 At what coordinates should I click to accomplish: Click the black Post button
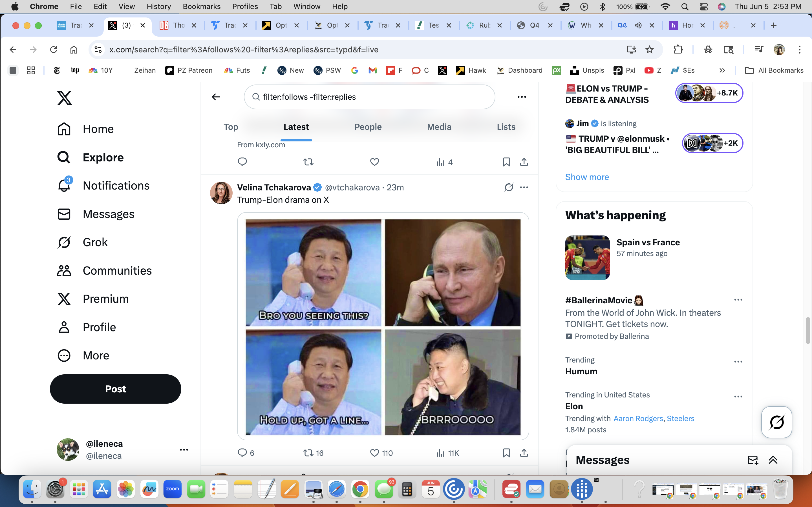(x=115, y=389)
